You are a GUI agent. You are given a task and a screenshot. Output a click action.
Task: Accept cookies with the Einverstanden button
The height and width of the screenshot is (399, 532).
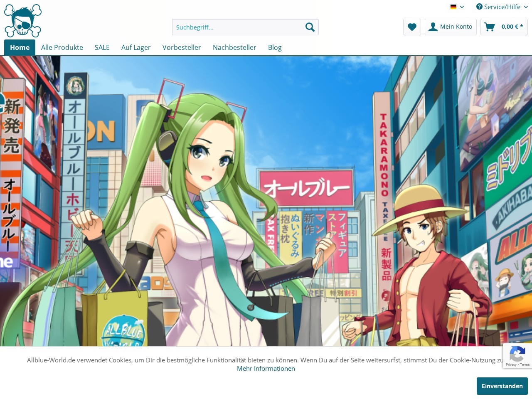click(502, 386)
